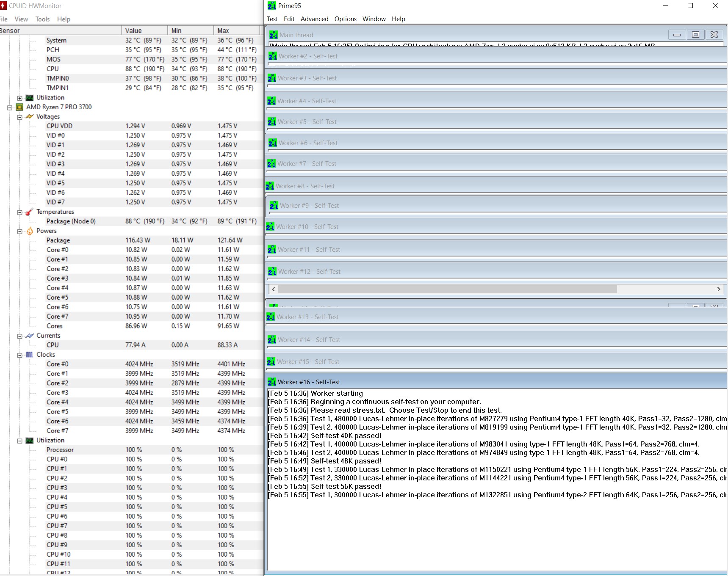Click the Worker #14 window icon
The width and height of the screenshot is (728, 576).
(272, 339)
